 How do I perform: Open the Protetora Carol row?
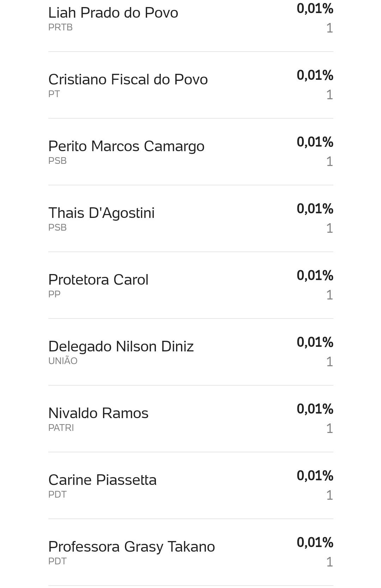[190, 285]
